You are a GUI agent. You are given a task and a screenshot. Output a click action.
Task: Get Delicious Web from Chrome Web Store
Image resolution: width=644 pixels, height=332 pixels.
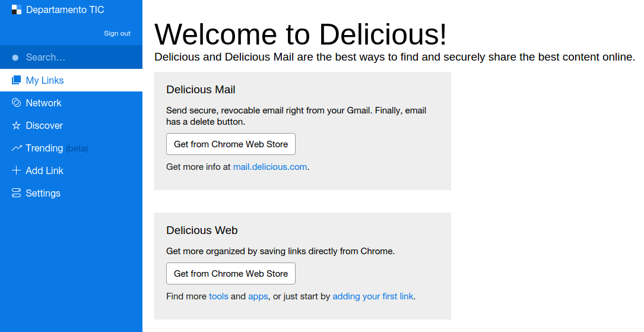coord(230,274)
